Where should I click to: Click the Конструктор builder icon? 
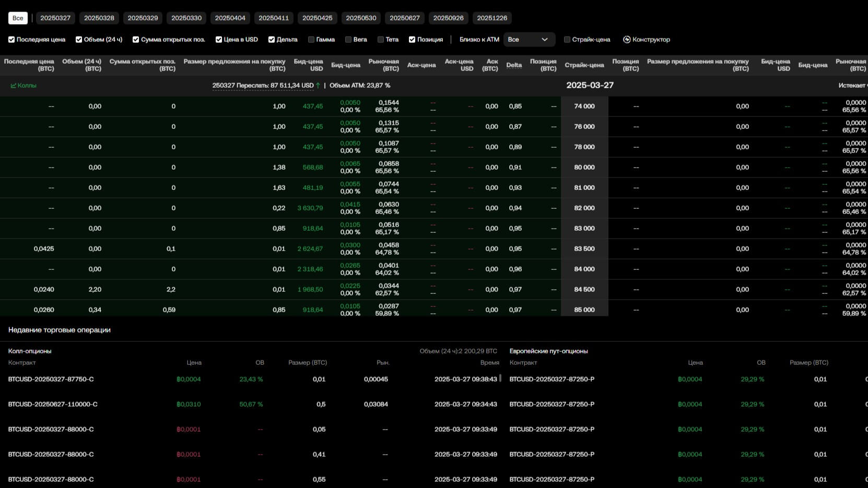[x=627, y=40]
